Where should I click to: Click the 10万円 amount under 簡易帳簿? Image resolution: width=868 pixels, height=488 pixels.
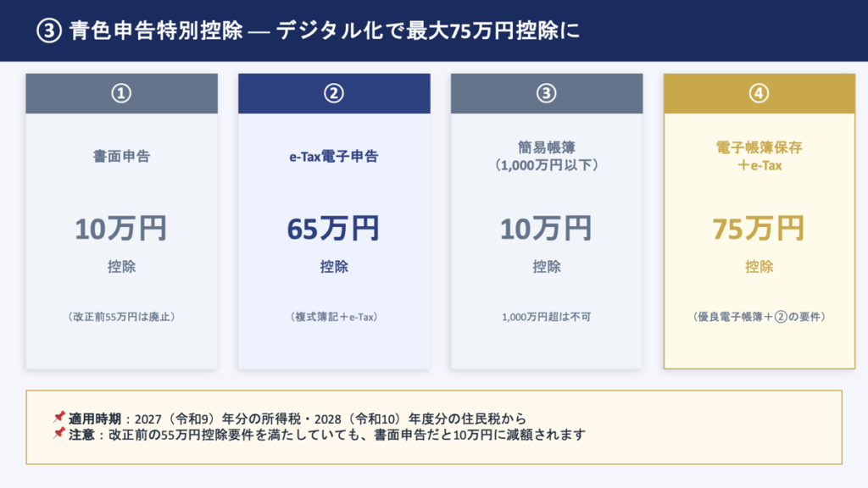click(x=547, y=229)
